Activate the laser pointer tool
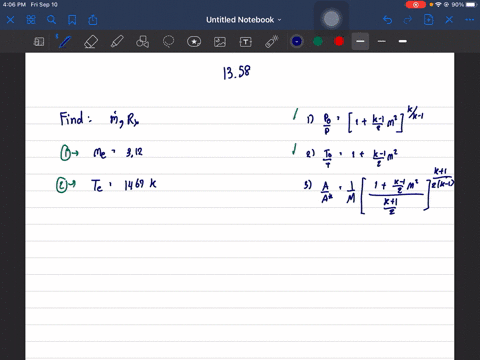 click(272, 42)
